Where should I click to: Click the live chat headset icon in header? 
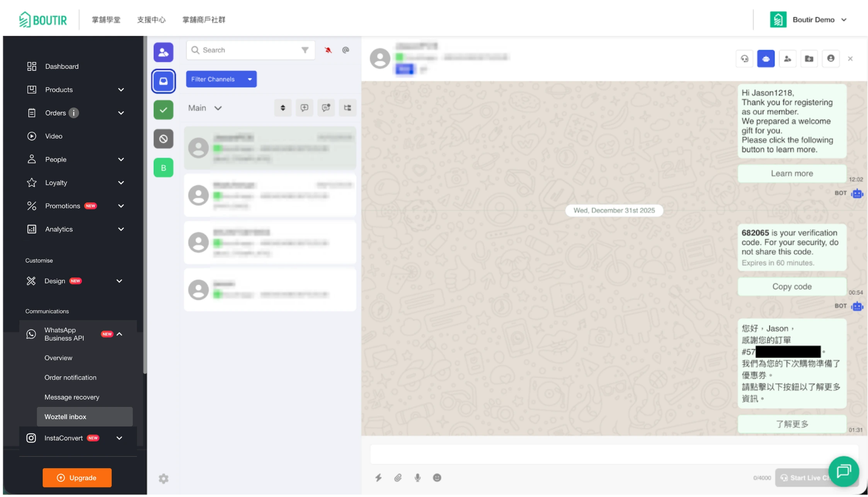coord(744,59)
